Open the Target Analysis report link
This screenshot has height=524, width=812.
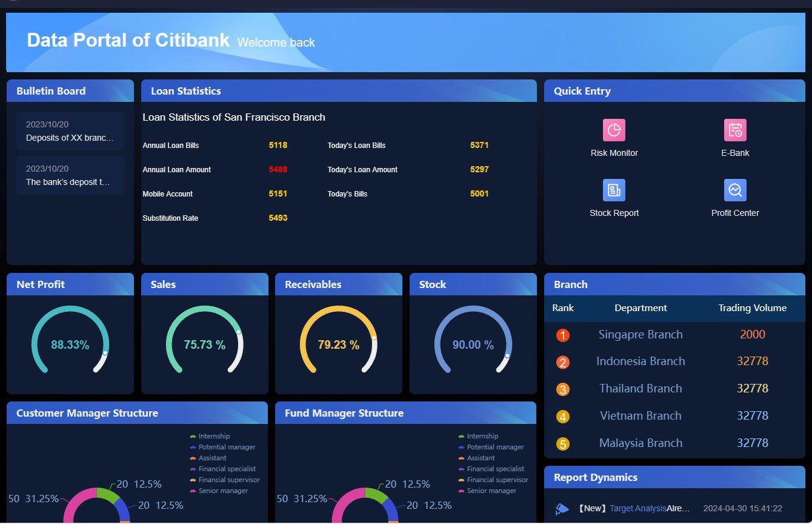(x=638, y=509)
